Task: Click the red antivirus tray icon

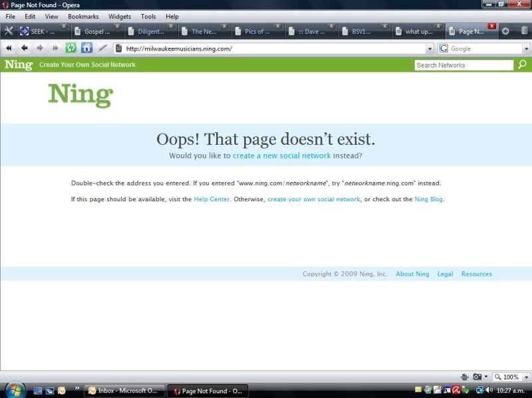Action: (456, 390)
